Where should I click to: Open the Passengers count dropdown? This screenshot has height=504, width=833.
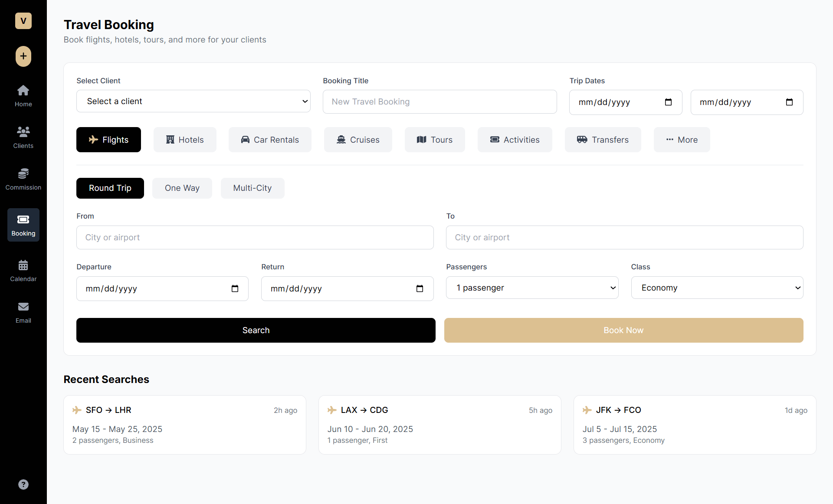[532, 288]
